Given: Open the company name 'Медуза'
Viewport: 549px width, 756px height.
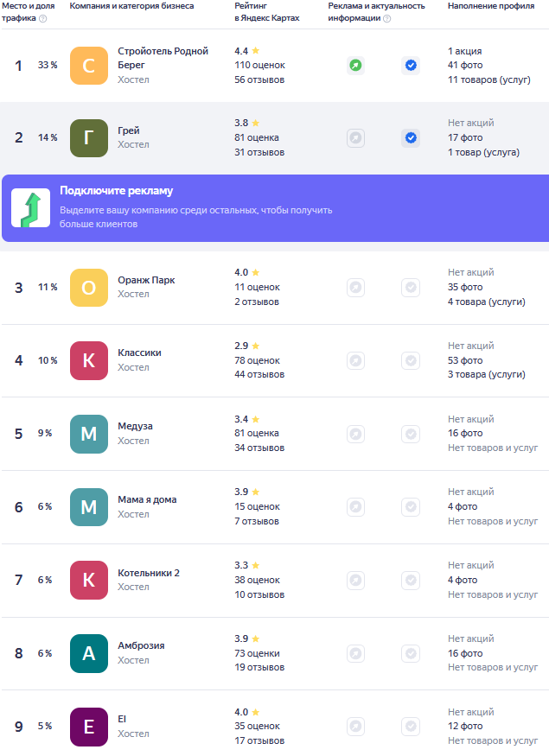Looking at the screenshot, I should [135, 426].
